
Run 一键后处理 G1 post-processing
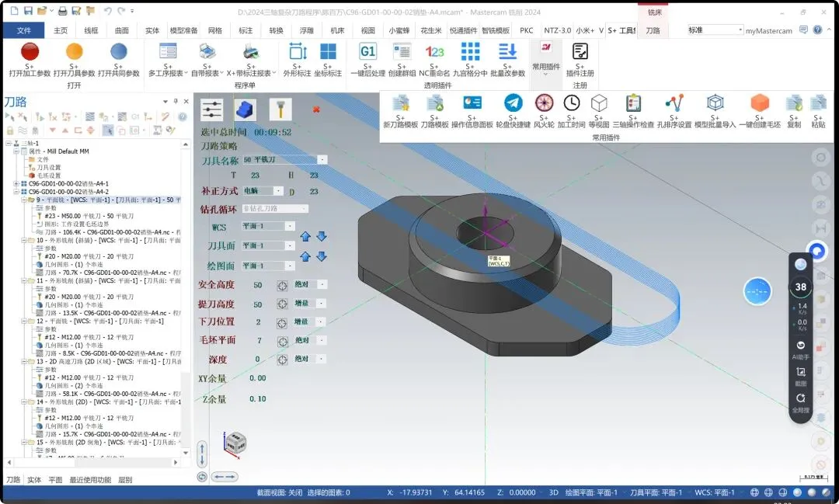tap(367, 52)
